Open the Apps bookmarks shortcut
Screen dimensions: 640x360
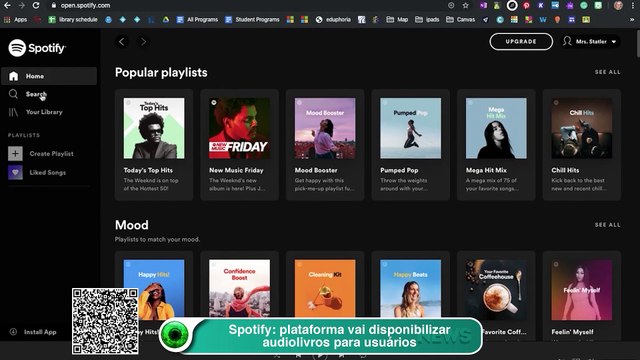15,19
